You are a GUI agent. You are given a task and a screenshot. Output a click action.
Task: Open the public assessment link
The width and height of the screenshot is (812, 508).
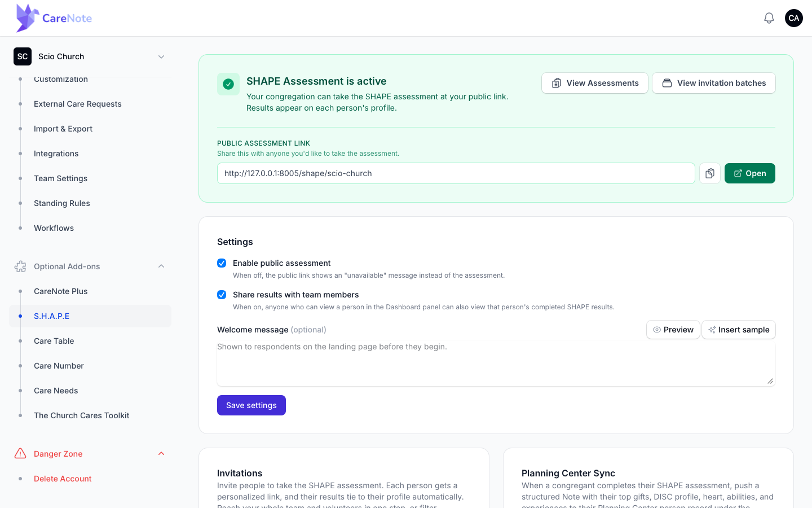point(750,173)
